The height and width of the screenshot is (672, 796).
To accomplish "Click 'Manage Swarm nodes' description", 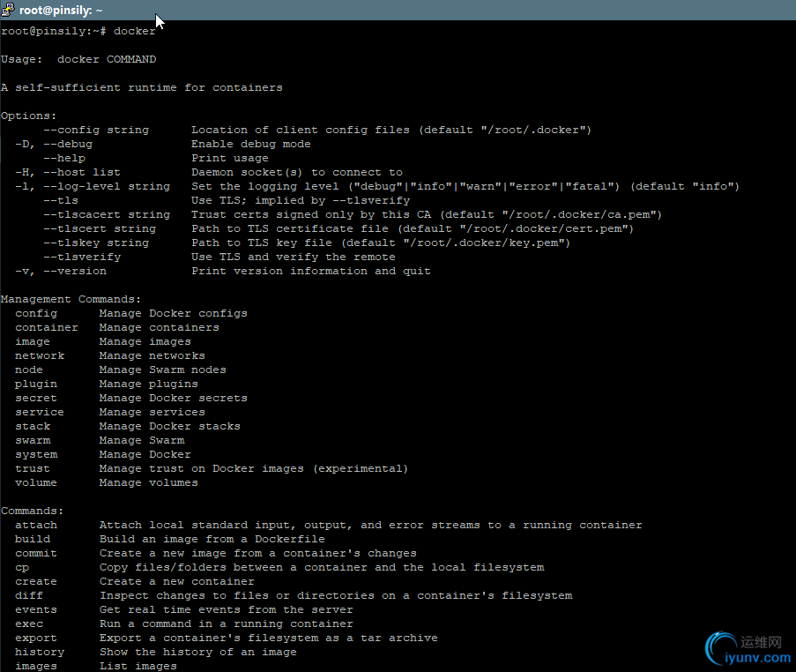I will (162, 370).
